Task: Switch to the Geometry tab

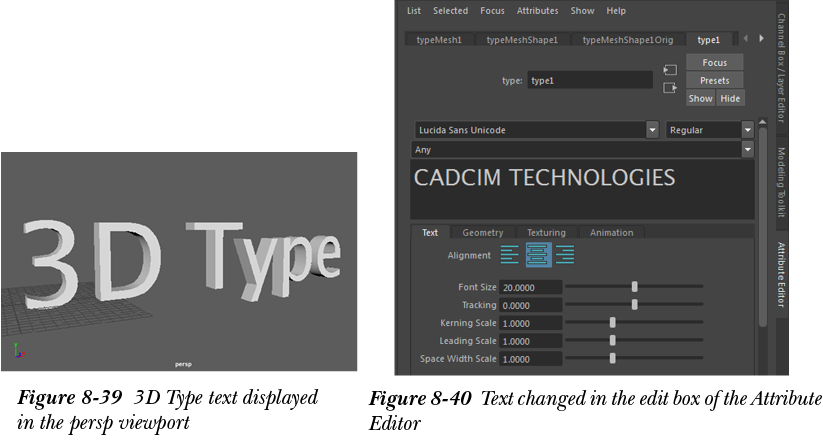Action: (x=483, y=233)
